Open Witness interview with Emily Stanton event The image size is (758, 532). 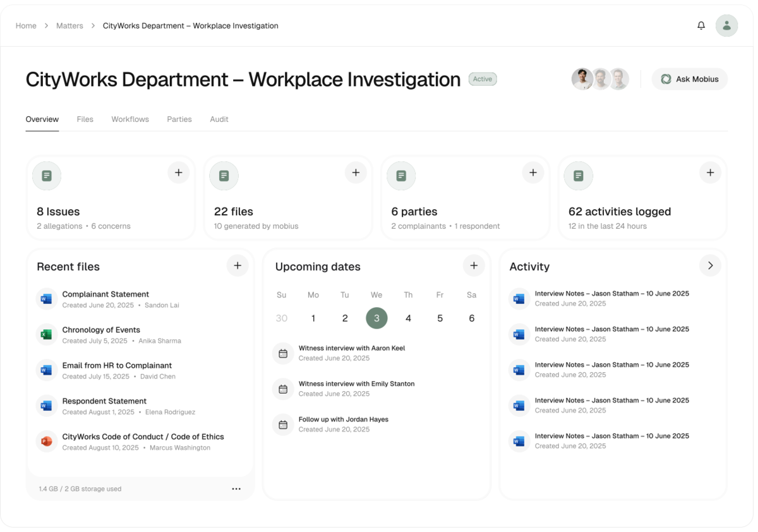click(356, 384)
